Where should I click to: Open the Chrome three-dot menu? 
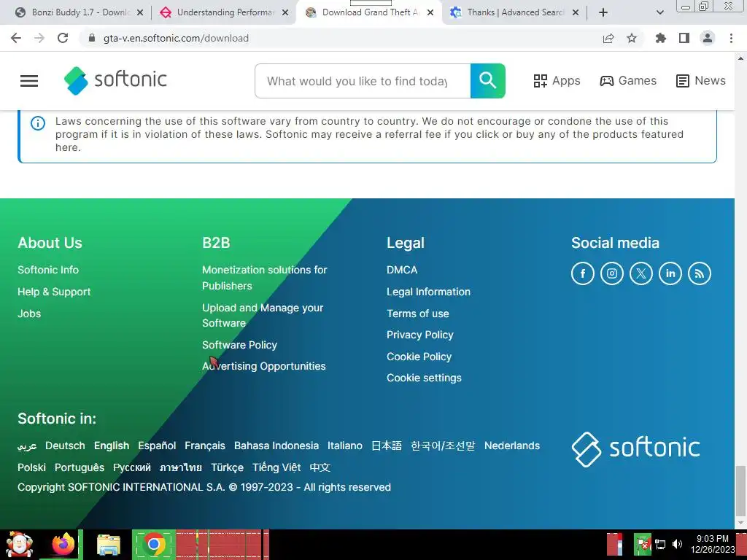[731, 38]
